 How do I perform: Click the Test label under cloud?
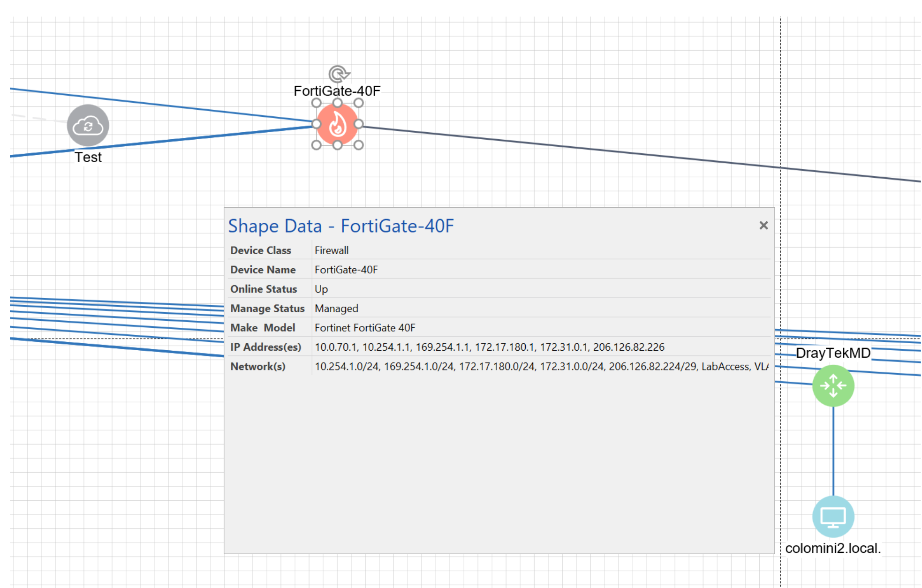(x=88, y=157)
